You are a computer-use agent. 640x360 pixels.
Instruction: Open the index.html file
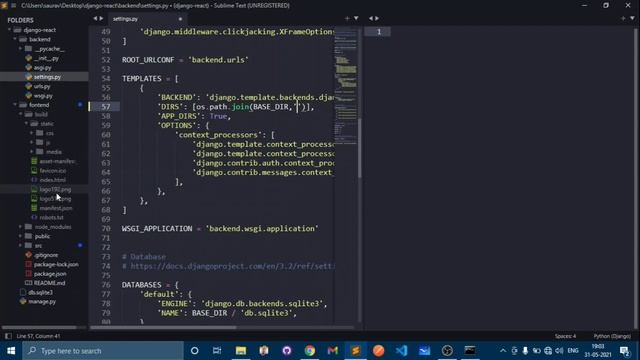(52, 180)
